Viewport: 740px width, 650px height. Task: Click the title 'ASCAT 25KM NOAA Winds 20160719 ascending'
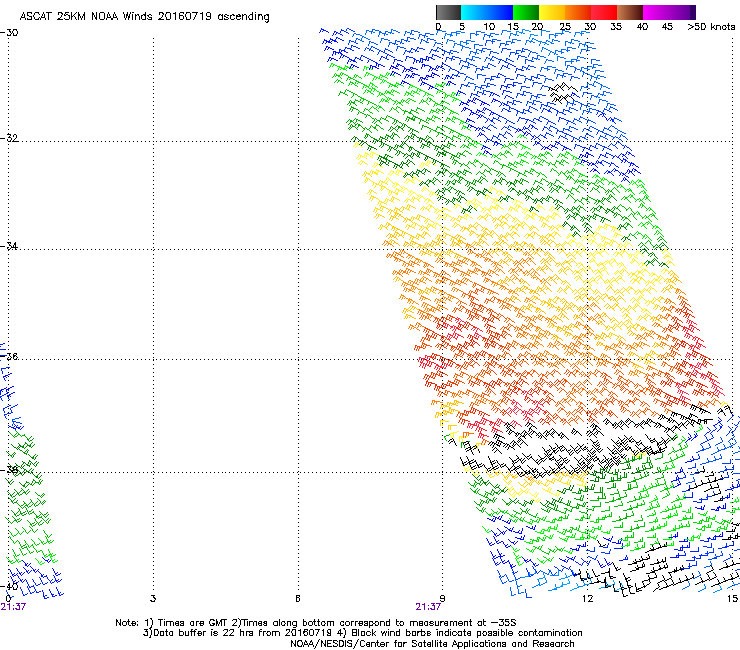(144, 17)
